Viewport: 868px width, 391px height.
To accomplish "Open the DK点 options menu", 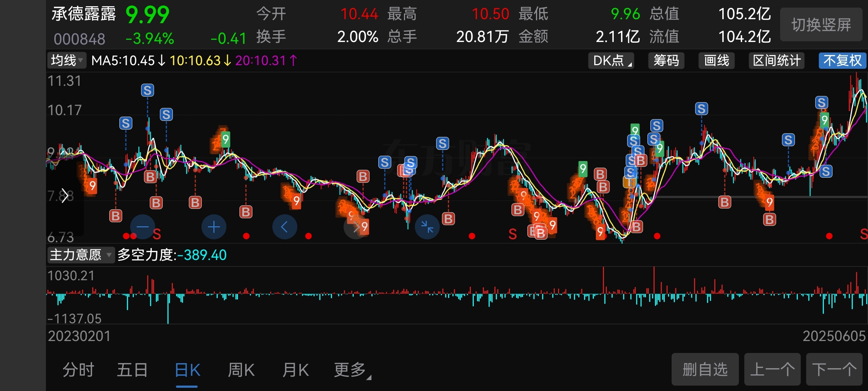I will [x=611, y=60].
